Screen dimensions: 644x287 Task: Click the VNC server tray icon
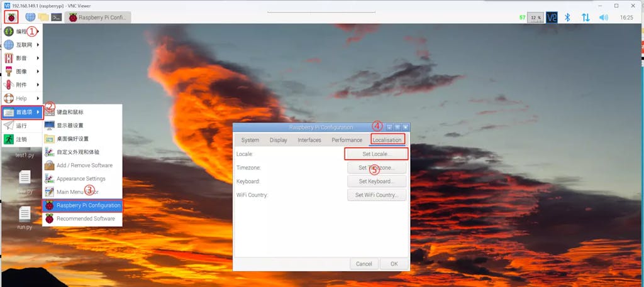tap(552, 18)
